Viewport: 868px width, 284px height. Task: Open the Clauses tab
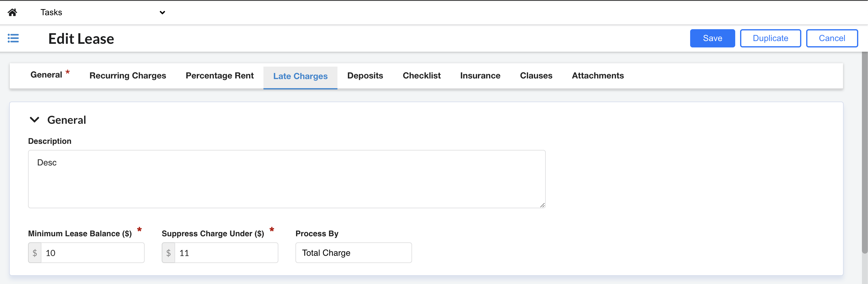click(536, 76)
